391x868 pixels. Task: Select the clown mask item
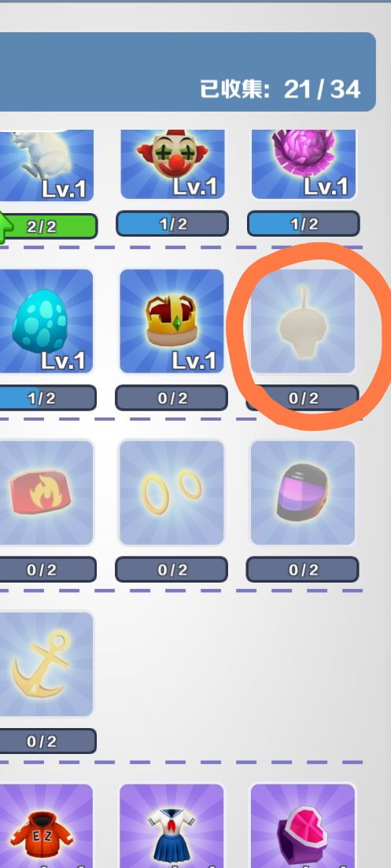172,165
